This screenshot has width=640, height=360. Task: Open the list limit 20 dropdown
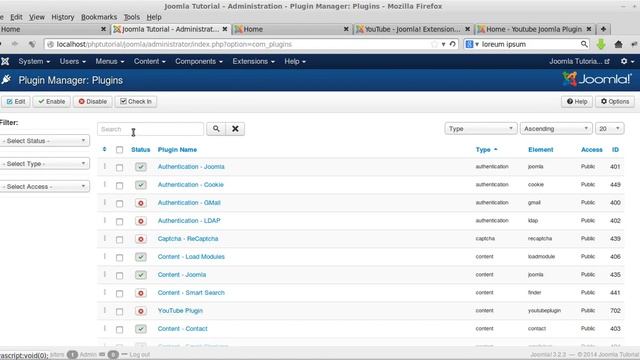coord(609,129)
